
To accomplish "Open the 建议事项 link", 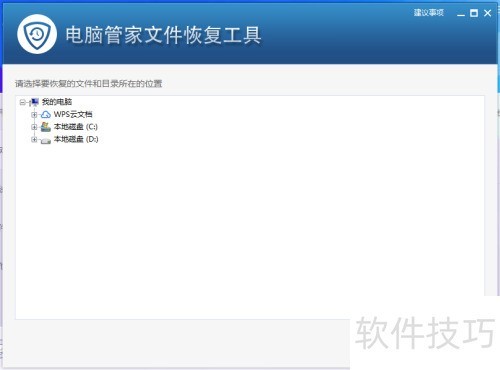I will point(429,13).
